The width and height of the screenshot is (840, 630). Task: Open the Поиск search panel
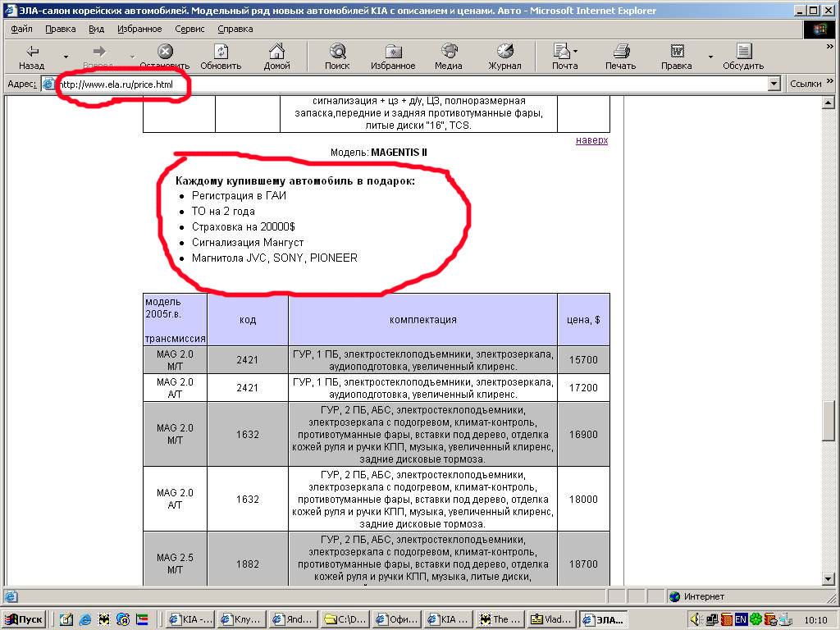336,56
